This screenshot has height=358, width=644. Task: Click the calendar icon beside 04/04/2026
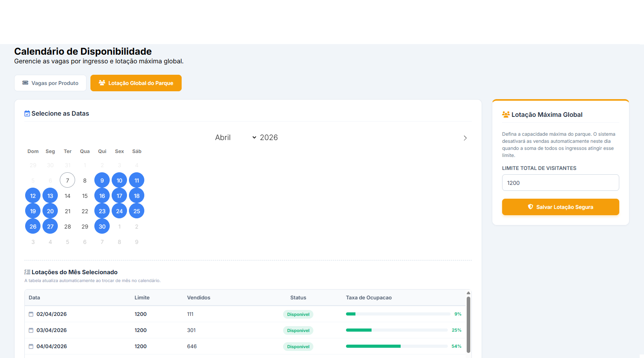[31, 347]
